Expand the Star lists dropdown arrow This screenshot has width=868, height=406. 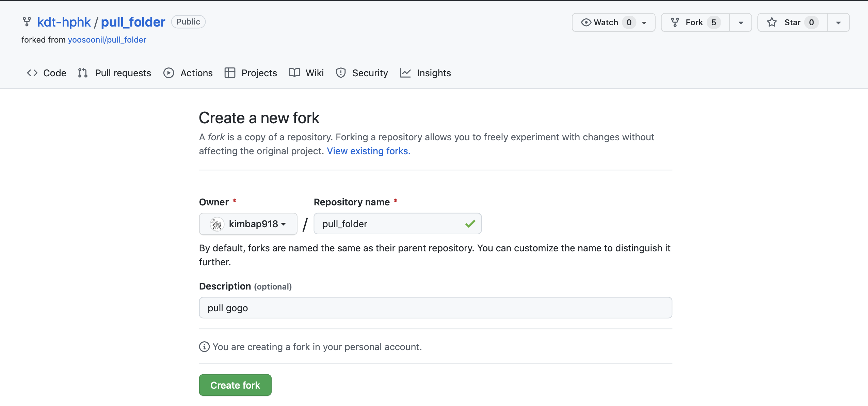(x=838, y=23)
